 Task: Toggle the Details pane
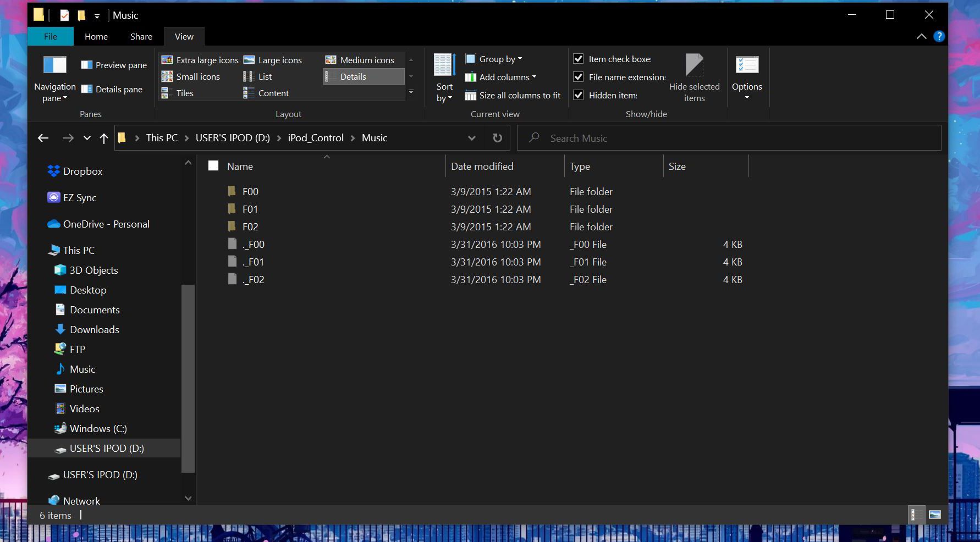click(x=113, y=89)
